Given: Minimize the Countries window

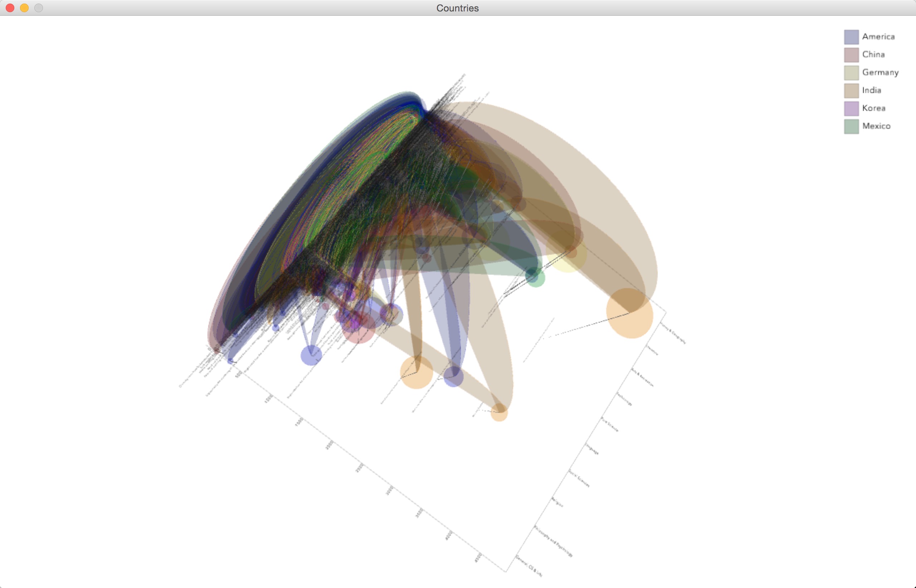Looking at the screenshot, I should coord(24,8).
